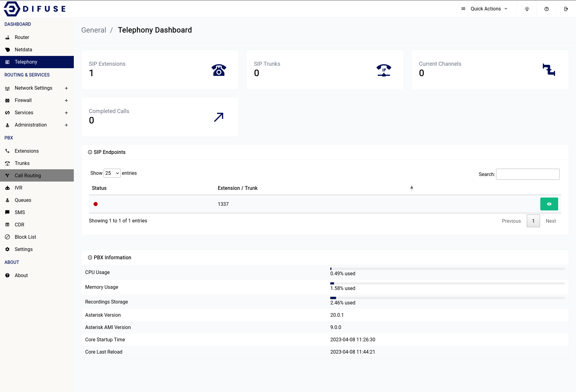This screenshot has height=392, width=576.
Task: Open About page
Action: 37,275
